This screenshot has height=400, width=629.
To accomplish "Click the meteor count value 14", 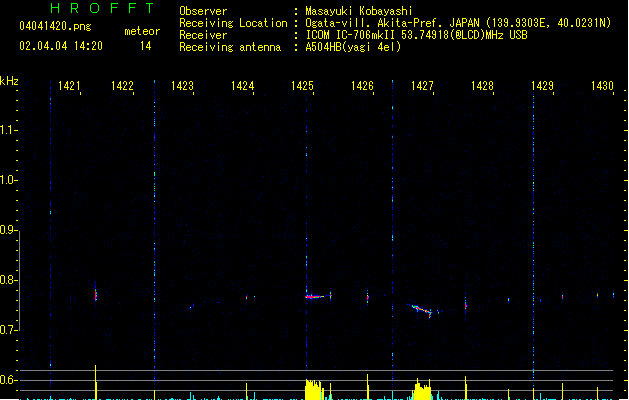I will (146, 46).
